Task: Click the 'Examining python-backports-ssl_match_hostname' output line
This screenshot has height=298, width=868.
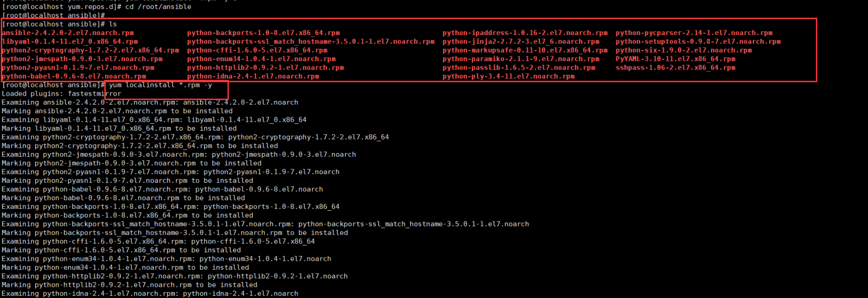Action: 265,224
